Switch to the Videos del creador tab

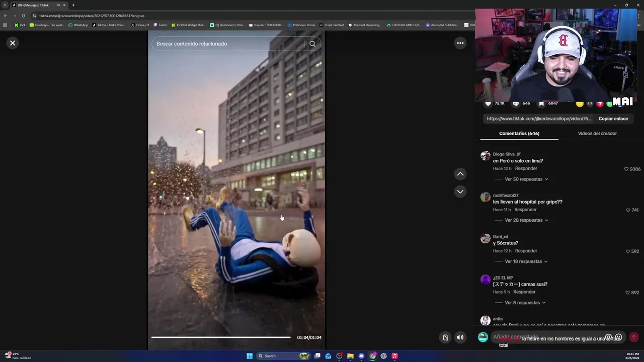point(597,133)
